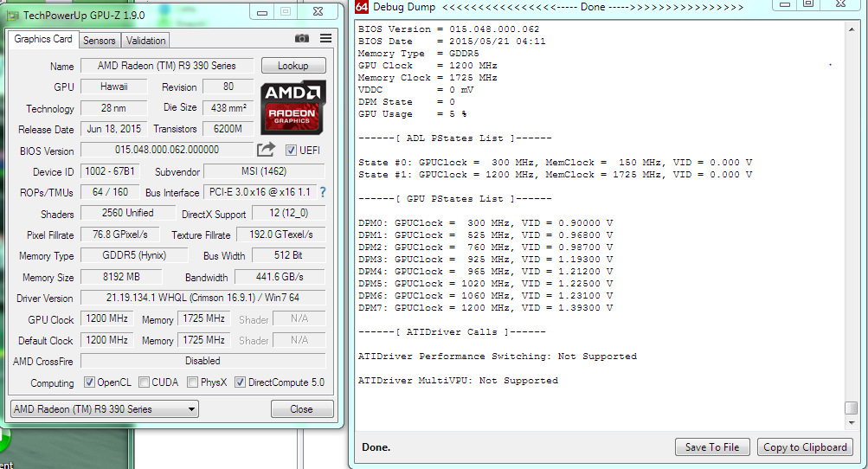Click 'ATIDriver Performance Switching' line
This screenshot has height=469, width=868.
497,357
